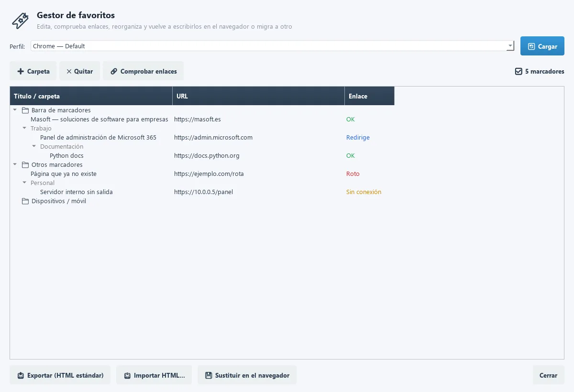The image size is (574, 392).
Task: Click Exportar (HTML estándar) button
Action: [60, 375]
